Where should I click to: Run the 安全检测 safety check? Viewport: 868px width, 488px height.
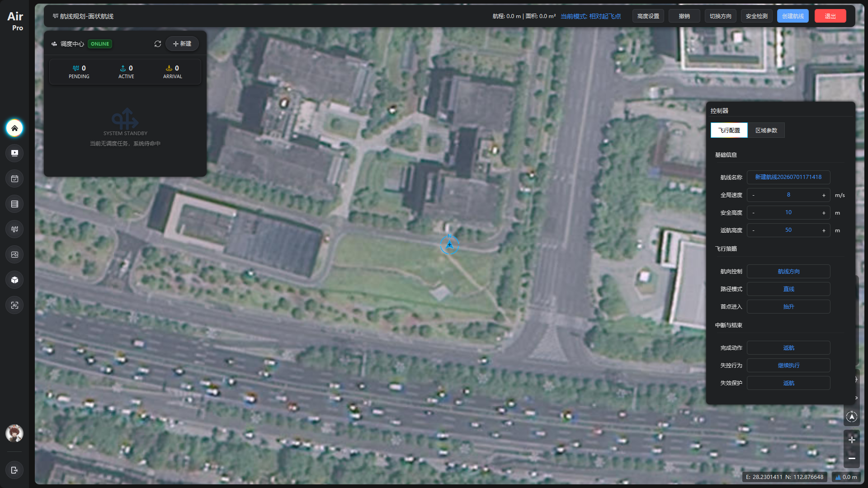757,16
